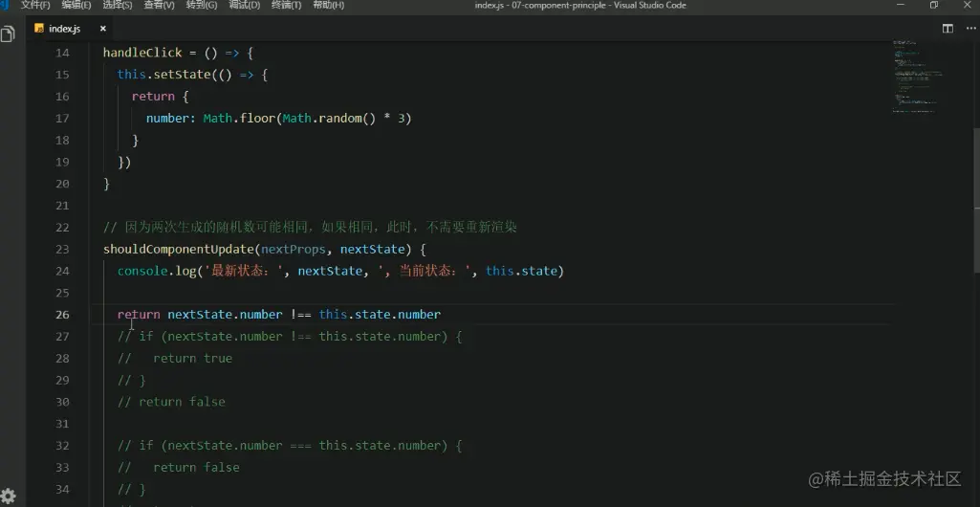Click this.state.number on line 26
The height and width of the screenshot is (507, 980).
pos(380,315)
